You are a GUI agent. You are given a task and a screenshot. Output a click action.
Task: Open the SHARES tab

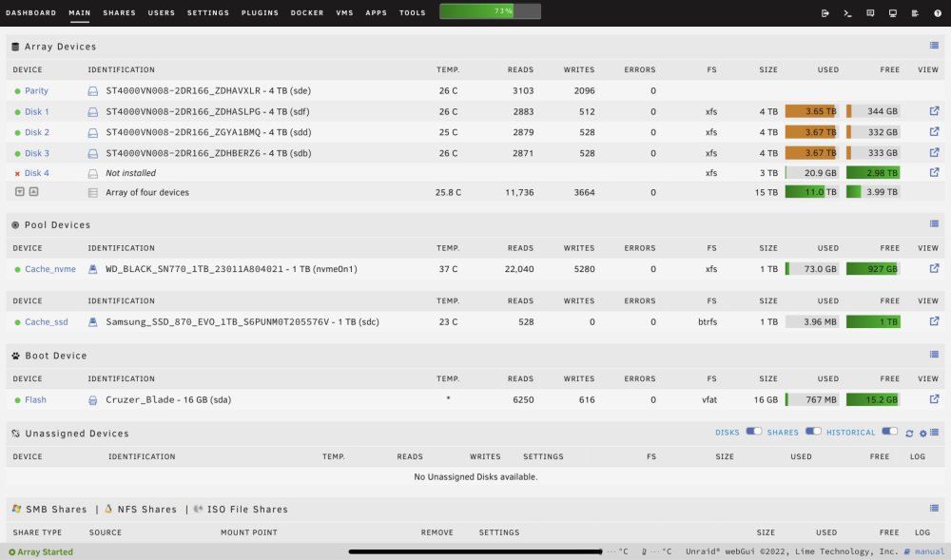point(120,12)
